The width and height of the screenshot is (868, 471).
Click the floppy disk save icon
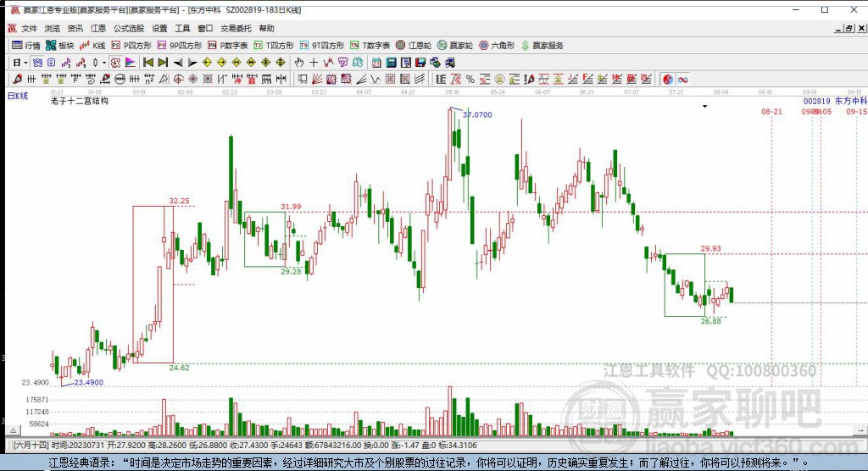(420, 63)
